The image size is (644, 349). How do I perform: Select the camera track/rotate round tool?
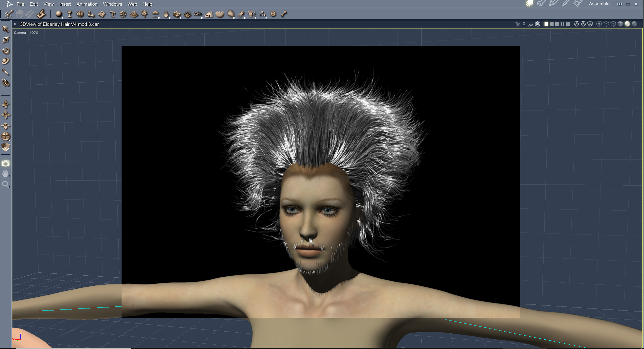(x=6, y=136)
